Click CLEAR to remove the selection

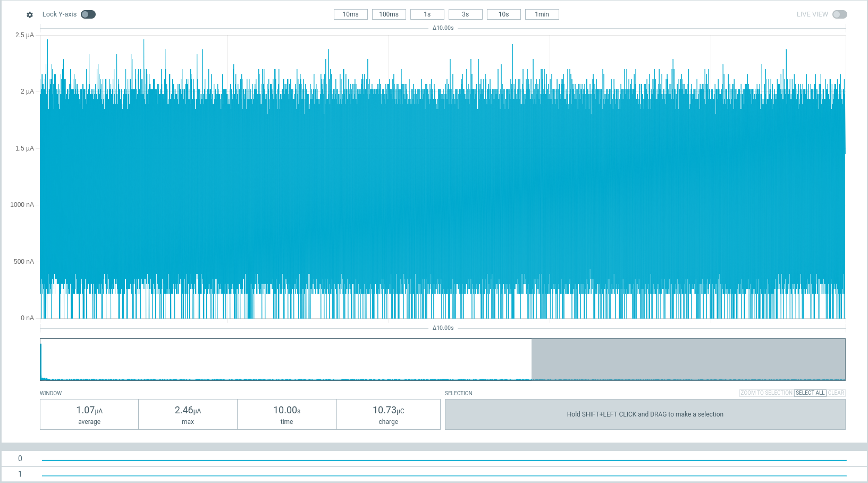click(836, 393)
